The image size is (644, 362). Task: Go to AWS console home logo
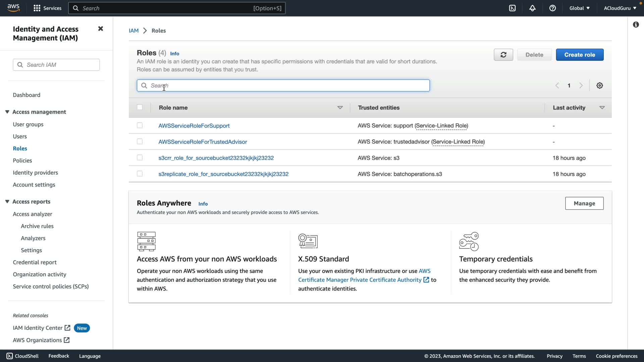pos(13,8)
